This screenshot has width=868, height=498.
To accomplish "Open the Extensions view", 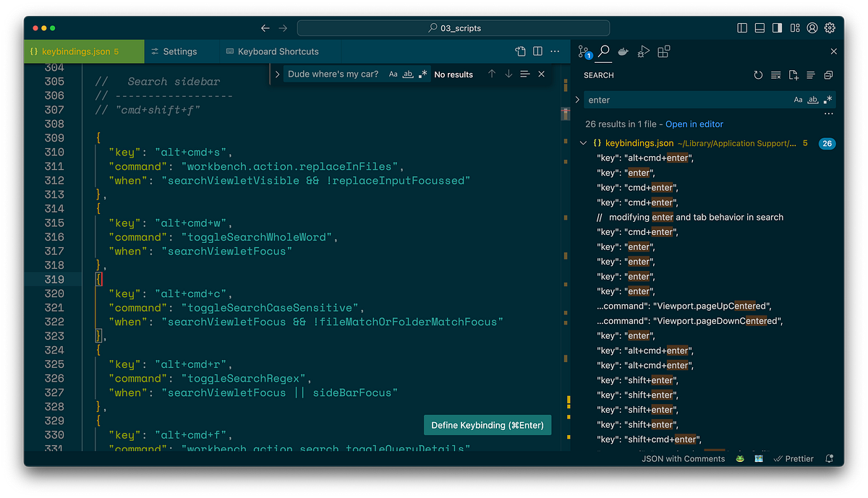I will click(663, 52).
